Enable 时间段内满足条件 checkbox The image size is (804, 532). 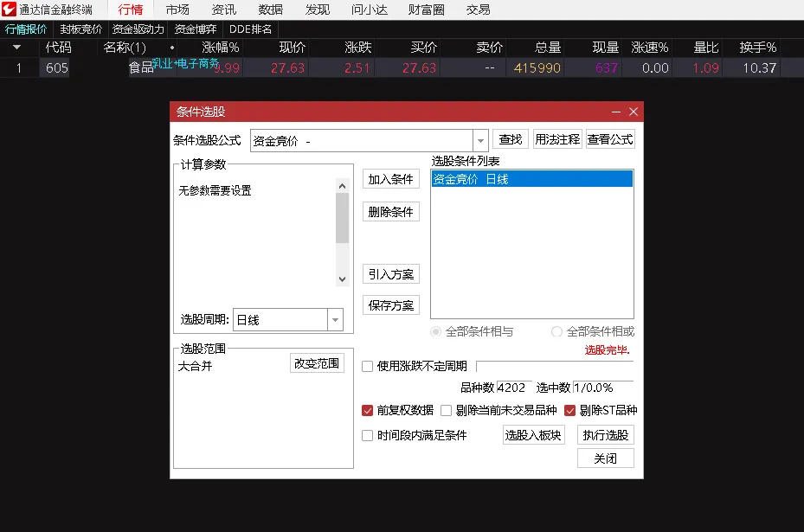point(367,435)
